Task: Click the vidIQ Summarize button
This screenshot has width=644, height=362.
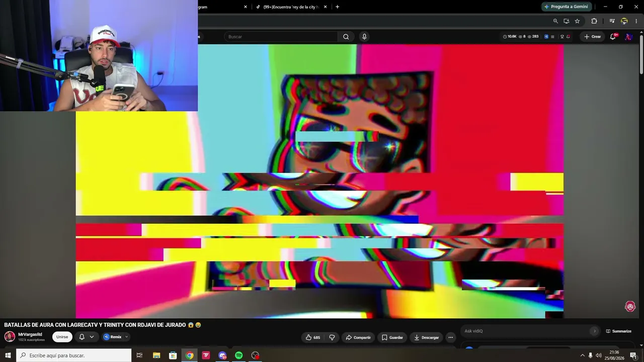Action: (x=618, y=331)
